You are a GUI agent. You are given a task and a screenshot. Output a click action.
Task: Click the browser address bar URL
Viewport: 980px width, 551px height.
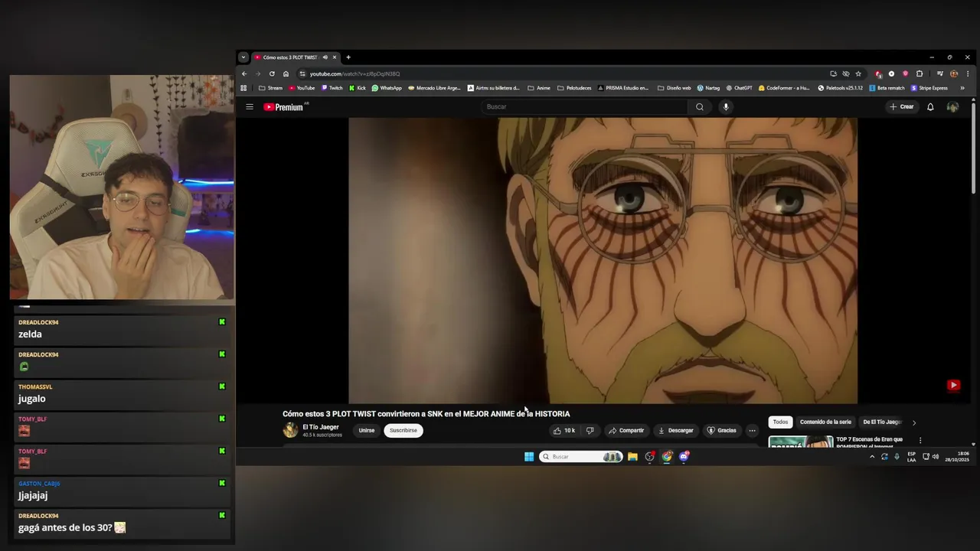tap(354, 73)
